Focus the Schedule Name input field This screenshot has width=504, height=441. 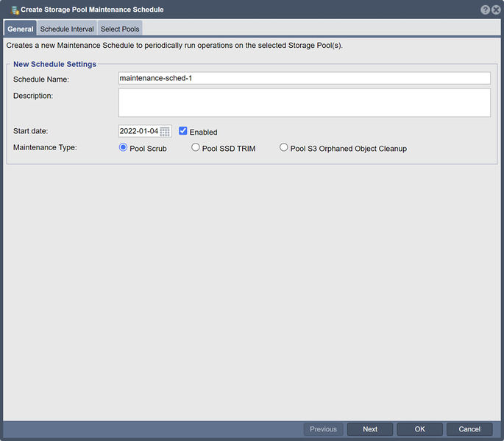[304, 78]
